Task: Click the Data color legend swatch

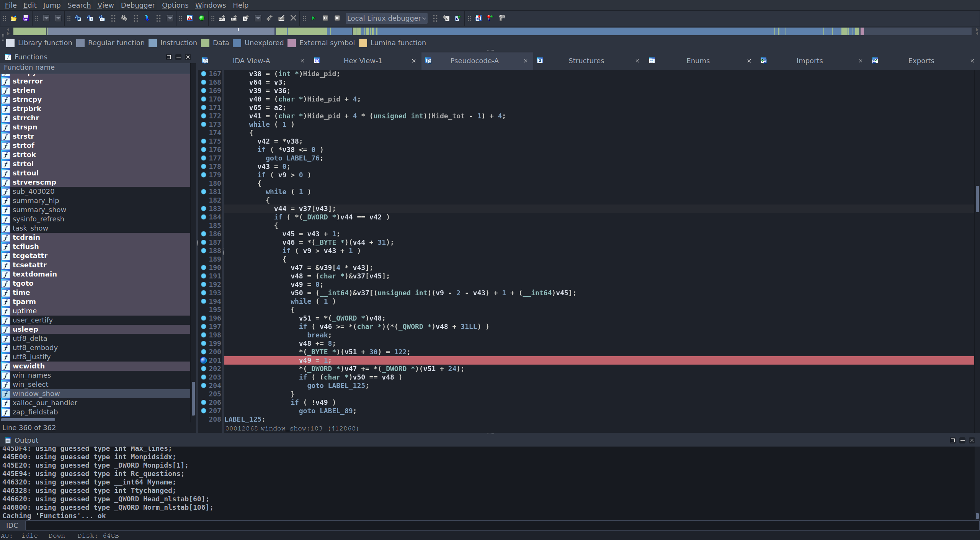Action: pyautogui.click(x=205, y=43)
